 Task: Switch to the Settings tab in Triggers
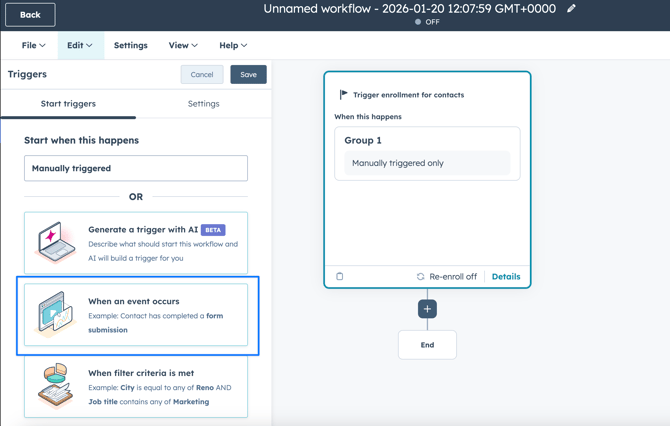click(203, 104)
